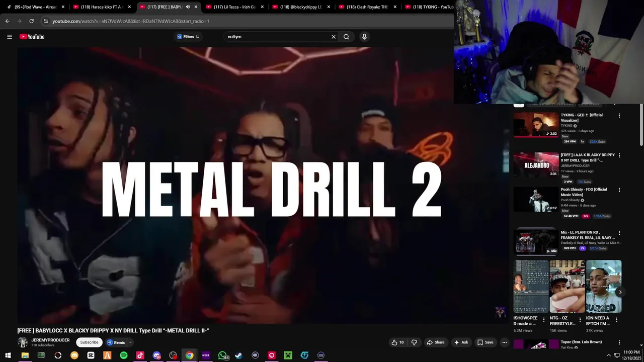Open the ION NEED A B*TCH short thumbnail
This screenshot has width=644, height=362.
tap(604, 287)
